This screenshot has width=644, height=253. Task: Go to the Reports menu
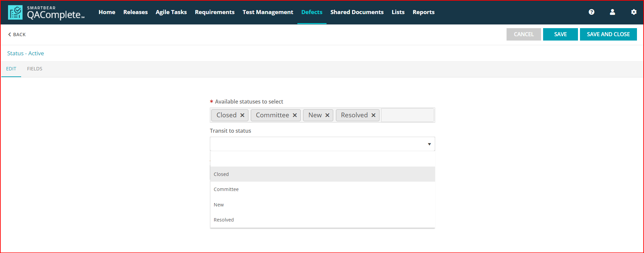coord(423,12)
